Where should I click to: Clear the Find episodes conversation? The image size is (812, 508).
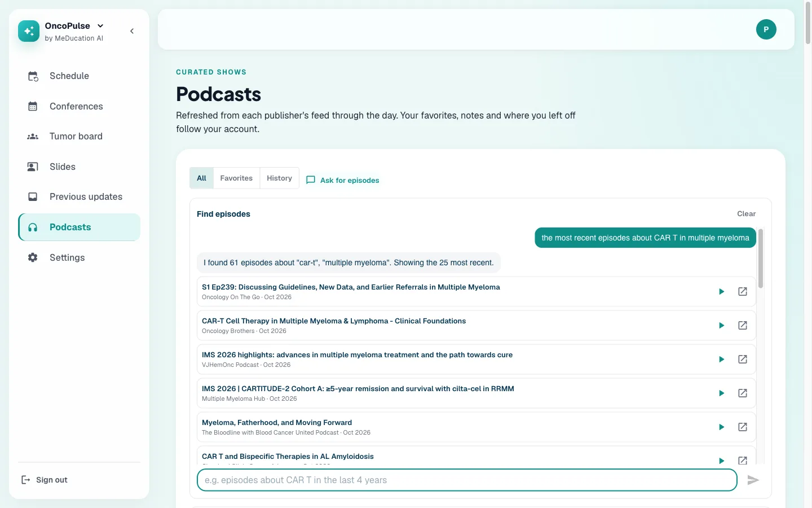click(746, 214)
